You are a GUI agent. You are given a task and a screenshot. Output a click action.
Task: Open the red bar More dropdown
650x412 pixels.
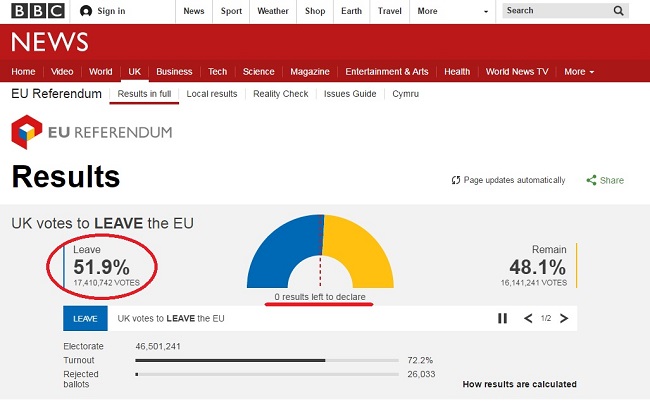point(579,72)
